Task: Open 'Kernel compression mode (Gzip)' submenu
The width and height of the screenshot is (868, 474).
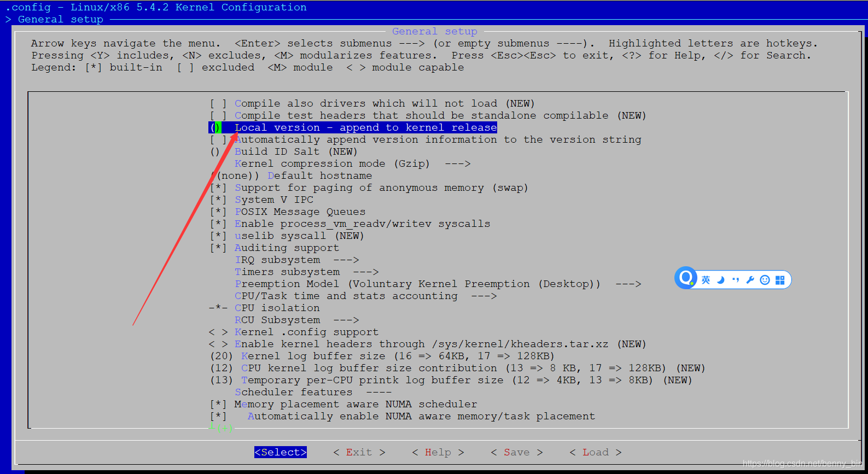Action: [353, 163]
